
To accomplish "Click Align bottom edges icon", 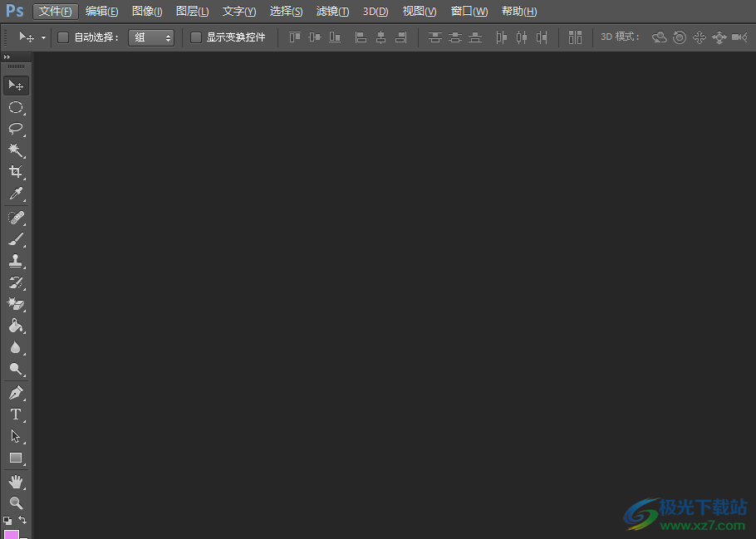I will 335,37.
